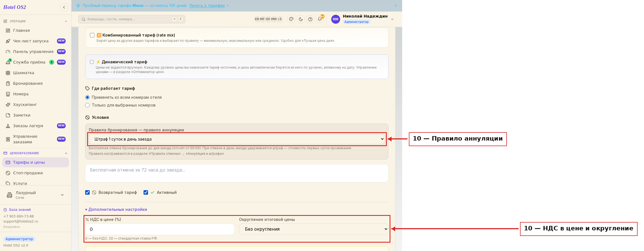Open notifications with the bell icon

(x=320, y=19)
